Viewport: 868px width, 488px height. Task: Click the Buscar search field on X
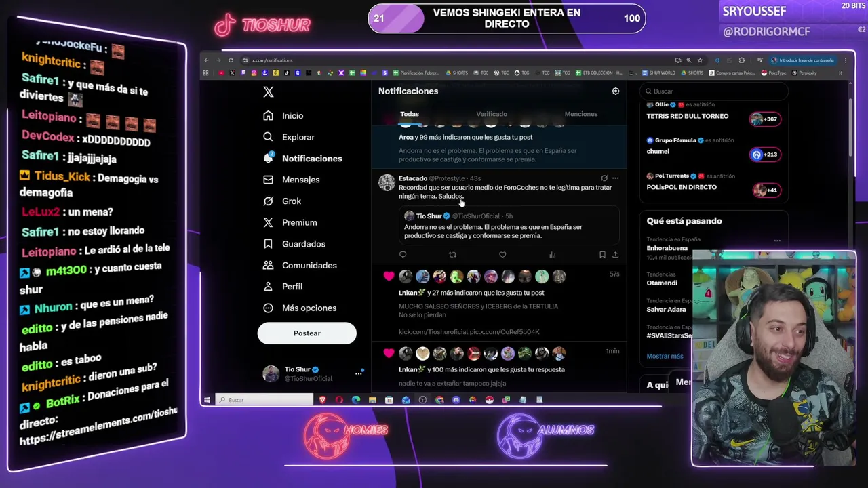[713, 91]
